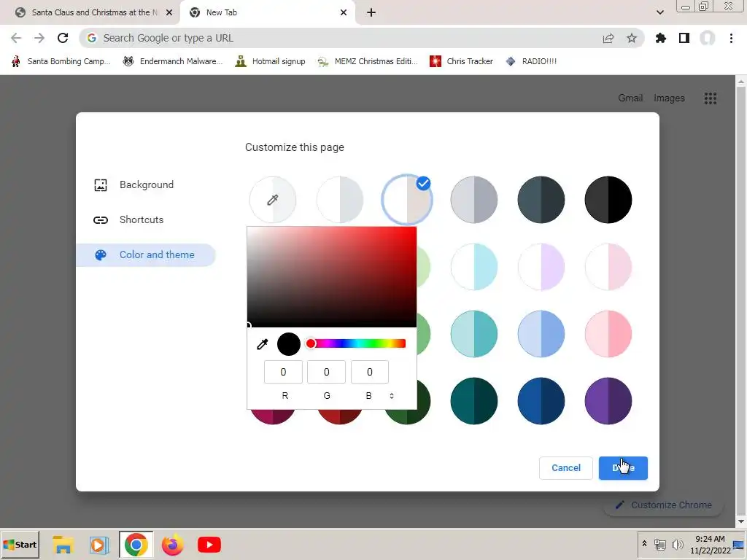Select the purple theme swatch
This screenshot has height=560, width=747.
608,402
